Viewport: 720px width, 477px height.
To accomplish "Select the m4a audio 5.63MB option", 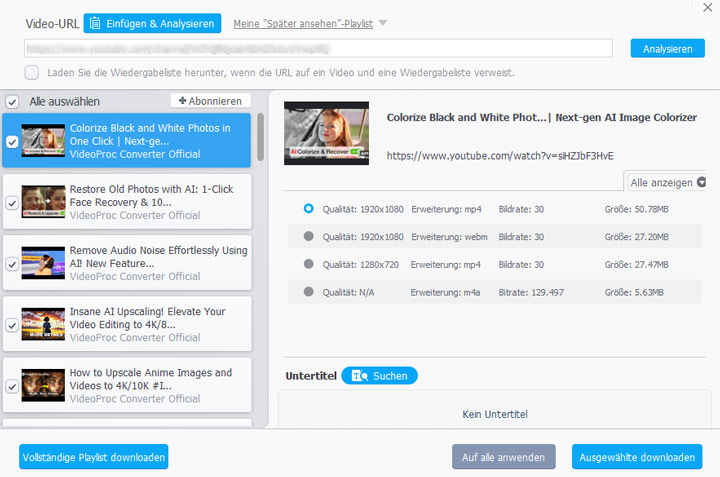I will coord(309,292).
